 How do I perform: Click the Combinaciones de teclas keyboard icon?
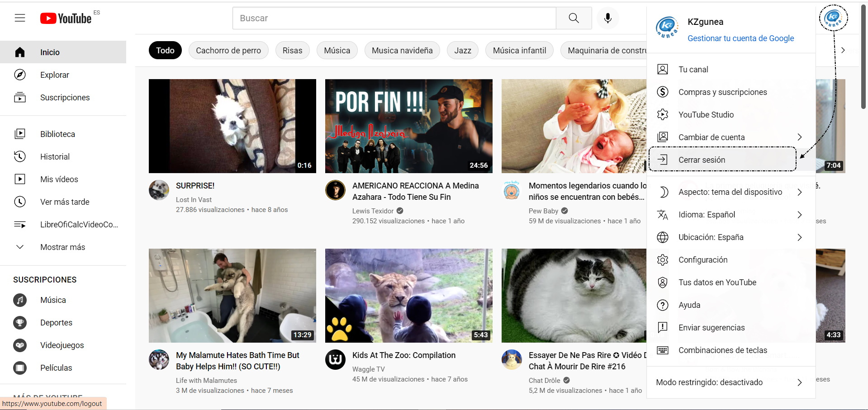coord(663,350)
